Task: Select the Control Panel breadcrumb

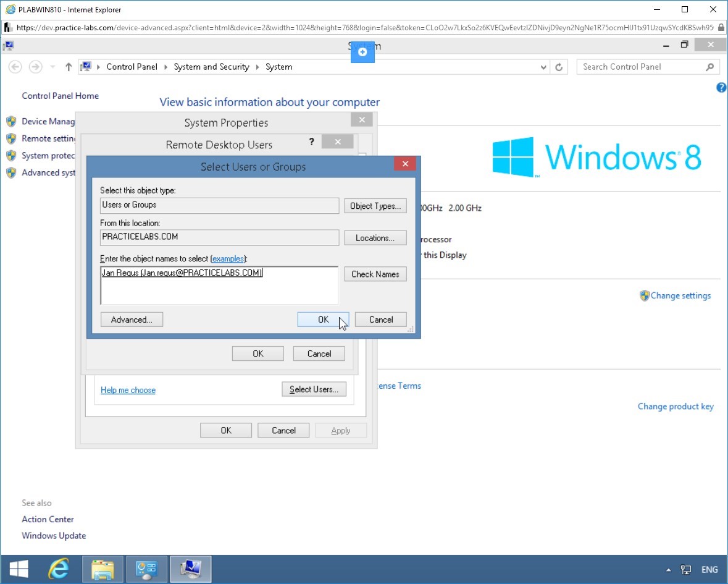Action: click(132, 67)
